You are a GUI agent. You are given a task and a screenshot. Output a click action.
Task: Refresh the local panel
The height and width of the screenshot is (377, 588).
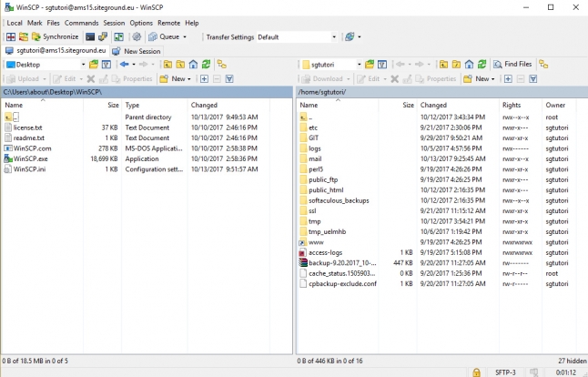coord(206,65)
